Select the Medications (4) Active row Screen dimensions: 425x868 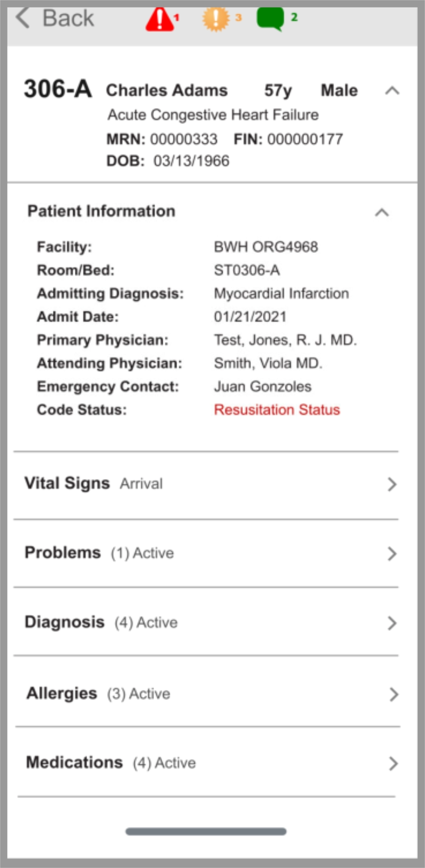pyautogui.click(x=111, y=763)
